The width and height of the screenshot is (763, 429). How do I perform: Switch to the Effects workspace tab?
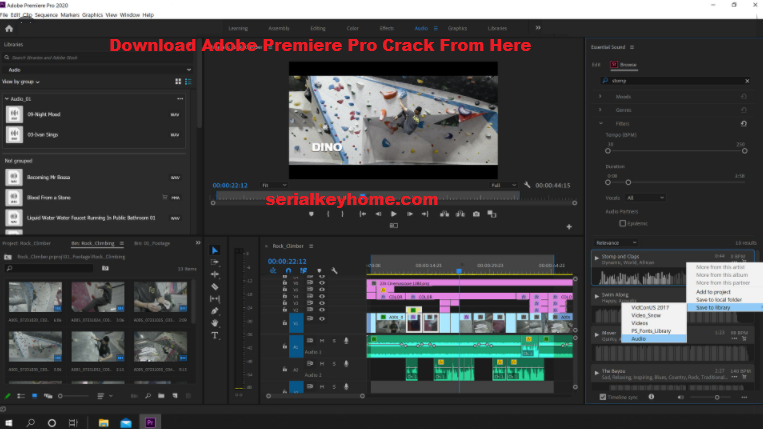point(386,28)
